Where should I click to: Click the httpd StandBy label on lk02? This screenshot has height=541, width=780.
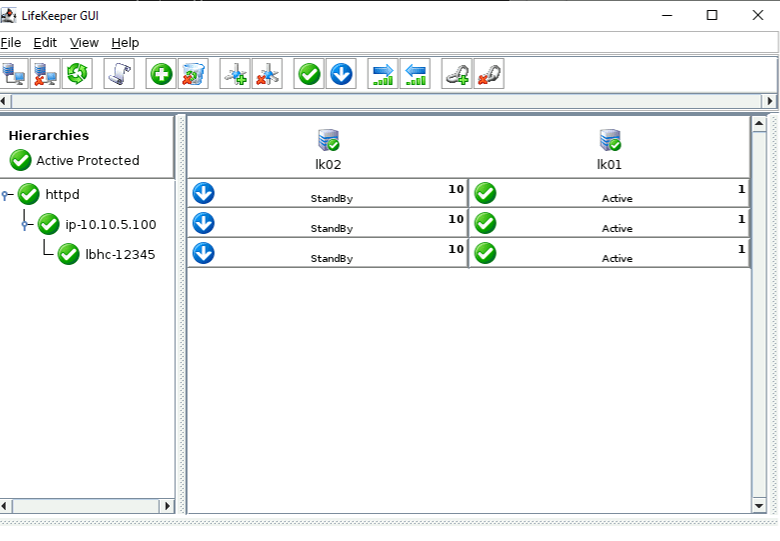(x=332, y=198)
